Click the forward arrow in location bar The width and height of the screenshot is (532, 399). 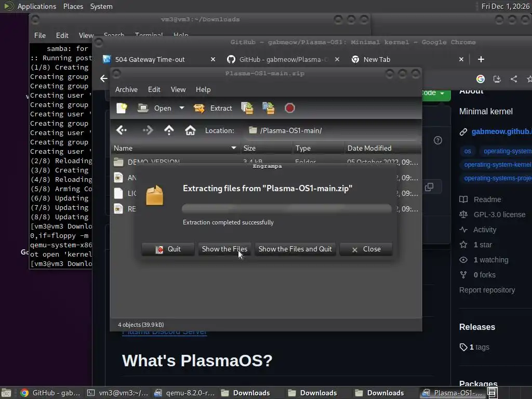(148, 130)
